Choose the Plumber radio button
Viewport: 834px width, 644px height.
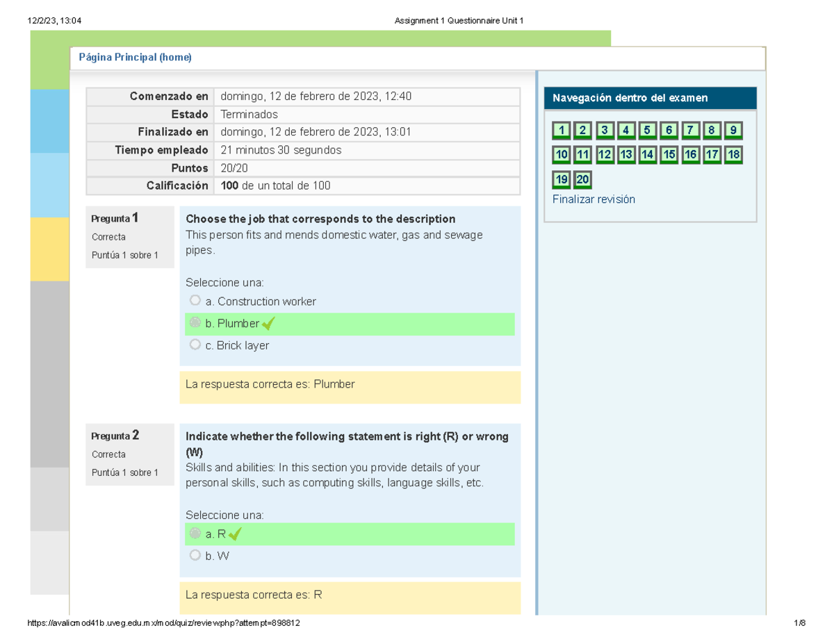(195, 323)
